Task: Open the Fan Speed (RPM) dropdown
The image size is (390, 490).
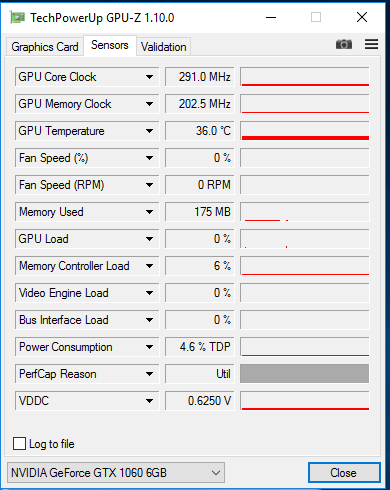Action: 149,185
